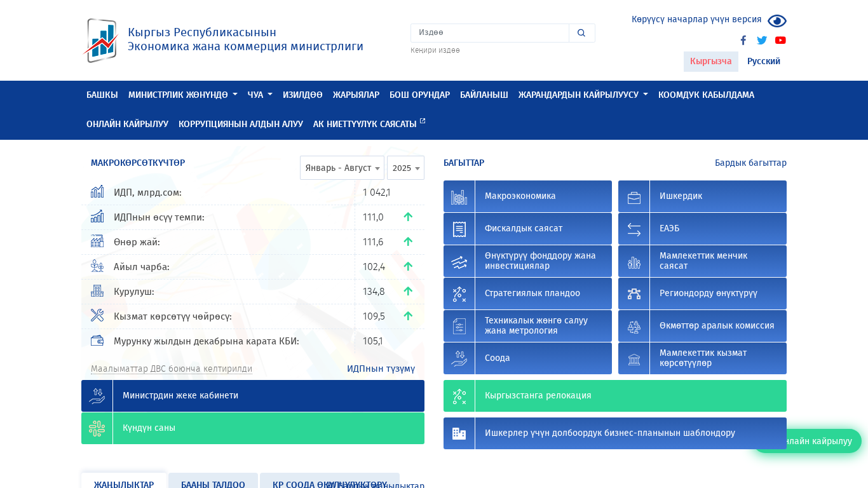Click the Кыргызстанга релокация button
The image size is (868, 488).
tap(614, 396)
